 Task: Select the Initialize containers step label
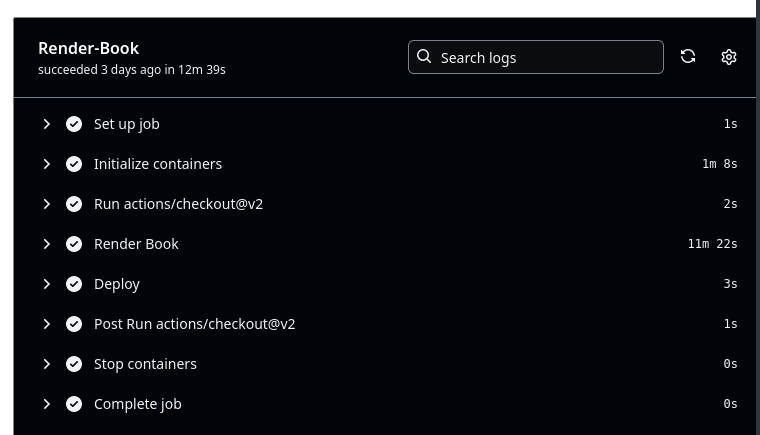pos(158,164)
